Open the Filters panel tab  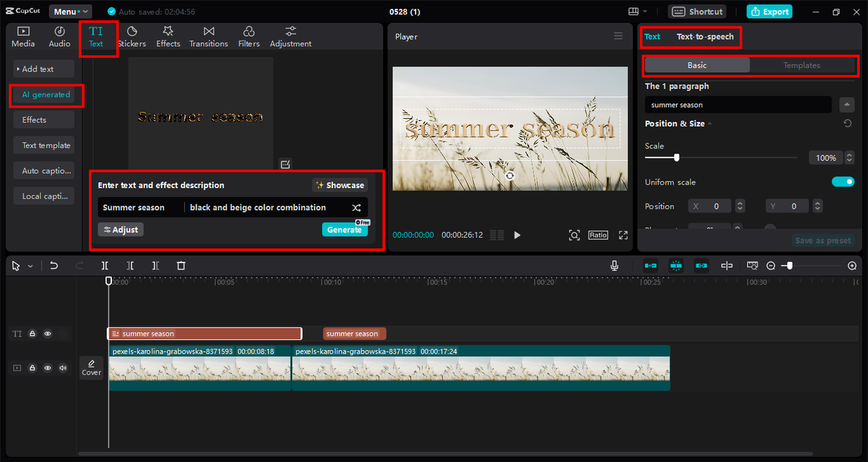[x=249, y=37]
